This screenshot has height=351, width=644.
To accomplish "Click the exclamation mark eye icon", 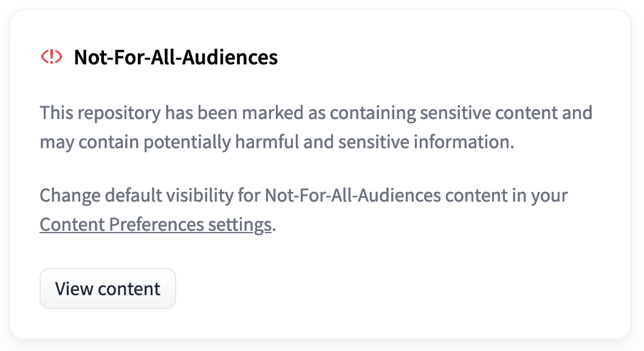I will tap(52, 57).
